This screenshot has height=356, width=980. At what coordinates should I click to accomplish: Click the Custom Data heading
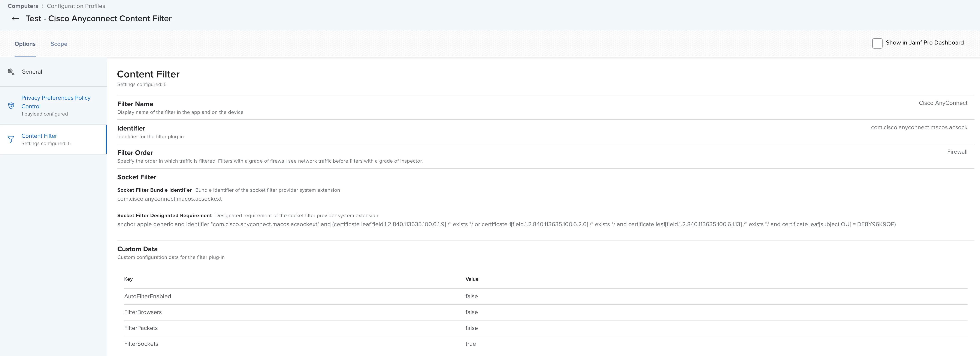pos(137,249)
